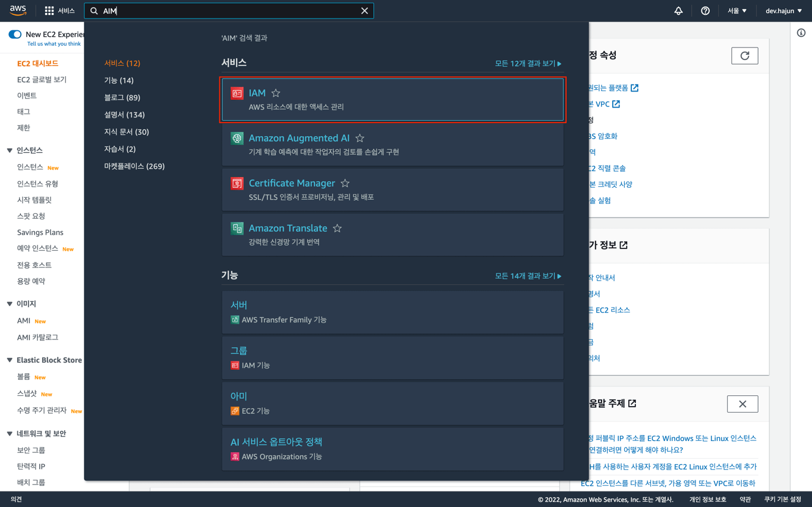812x507 pixels.
Task: Open EC2 글로벌 보기 sidebar item
Action: tap(42, 79)
